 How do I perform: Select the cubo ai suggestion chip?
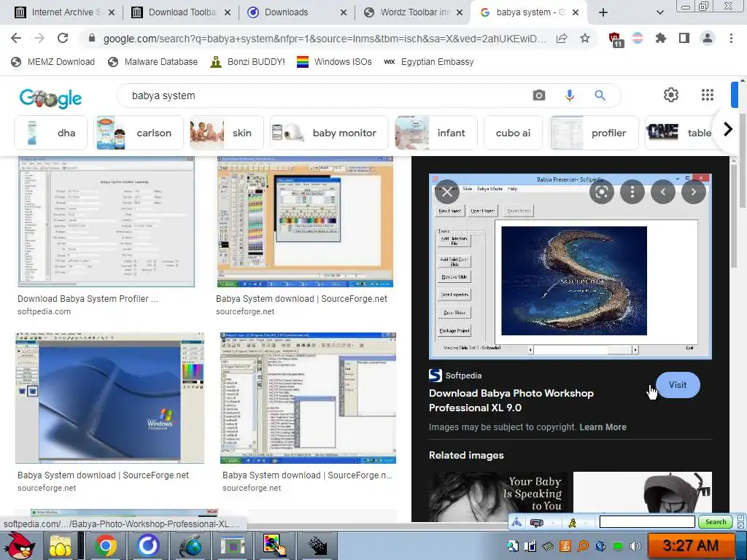[513, 133]
